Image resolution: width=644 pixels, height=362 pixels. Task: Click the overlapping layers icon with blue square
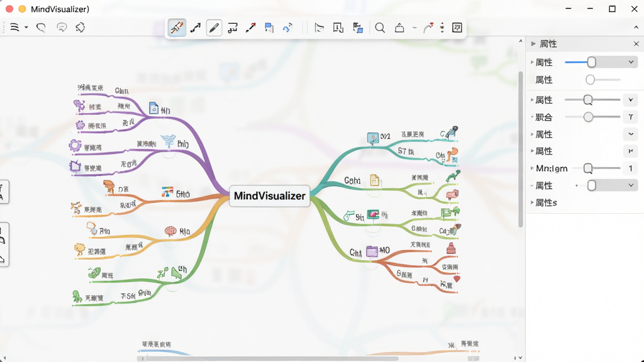point(358,28)
